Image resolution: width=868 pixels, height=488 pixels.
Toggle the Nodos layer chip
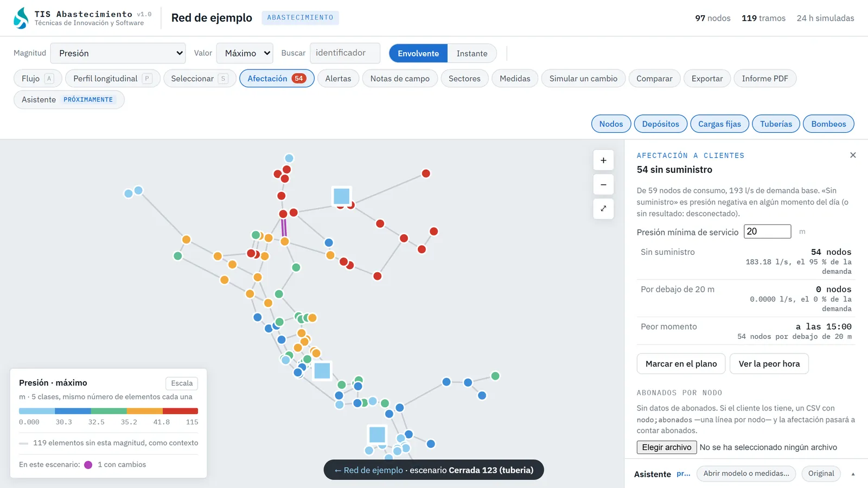coord(611,124)
